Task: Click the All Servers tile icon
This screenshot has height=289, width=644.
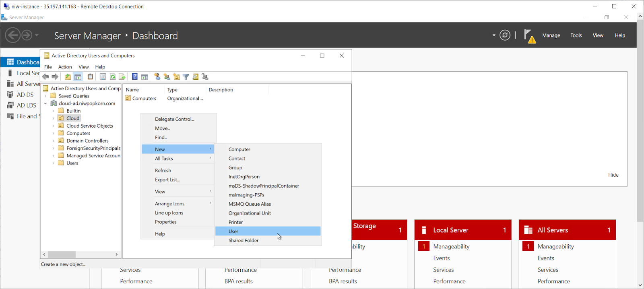Action: [528, 230]
